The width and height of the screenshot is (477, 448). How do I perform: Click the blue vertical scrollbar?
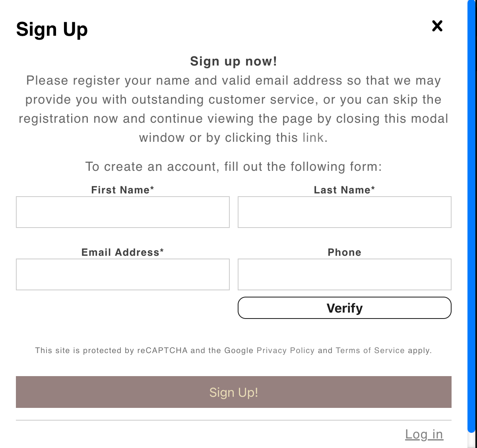471,214
